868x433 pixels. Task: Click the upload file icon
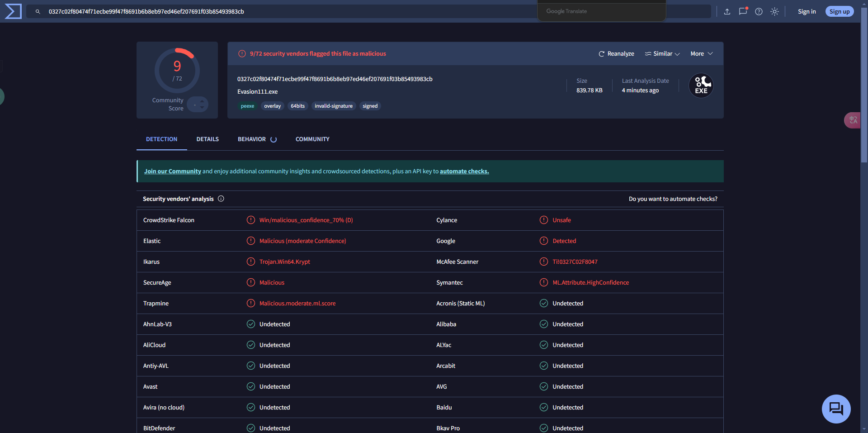727,12
